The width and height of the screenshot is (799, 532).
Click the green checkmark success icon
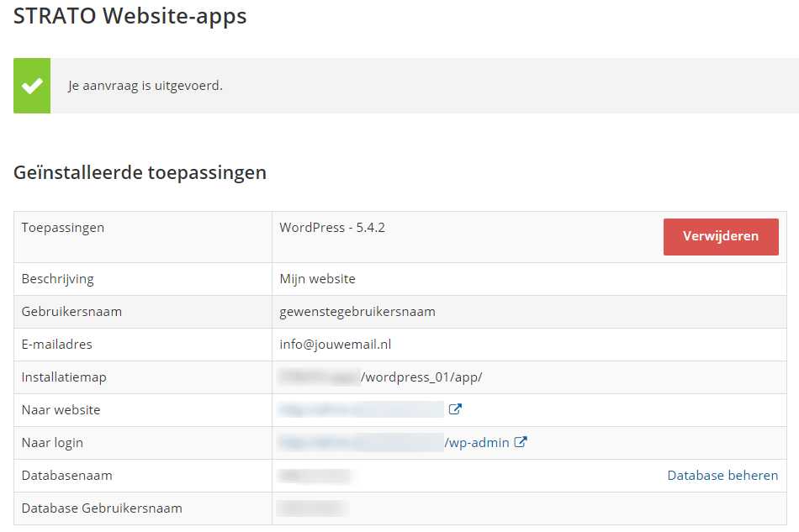click(x=31, y=85)
